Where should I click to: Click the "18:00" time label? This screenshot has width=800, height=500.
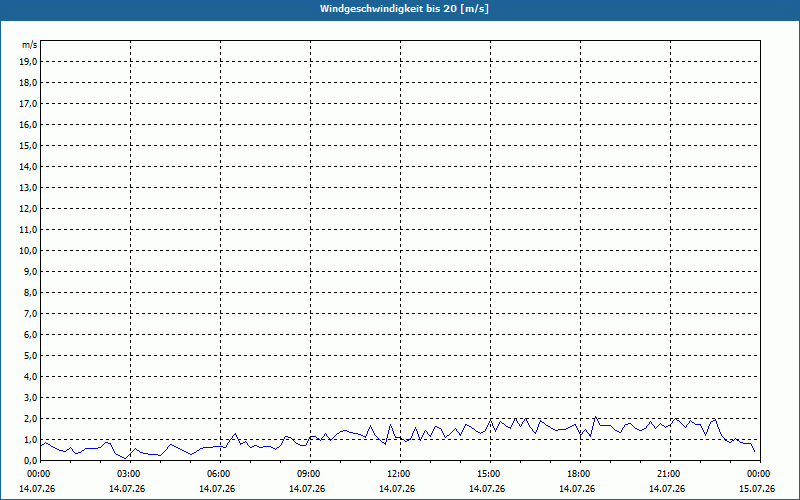(x=581, y=474)
